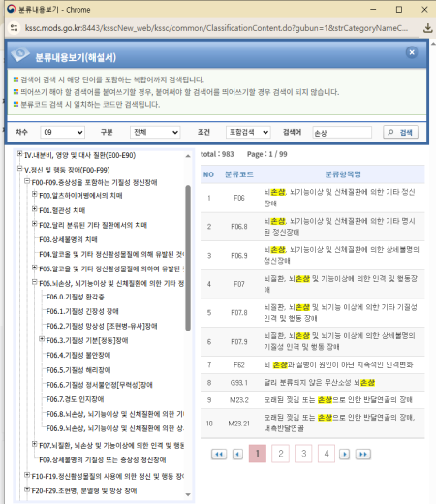This screenshot has width=436, height=504.
Task: Click 분류코드 column header
Action: pyautogui.click(x=239, y=174)
